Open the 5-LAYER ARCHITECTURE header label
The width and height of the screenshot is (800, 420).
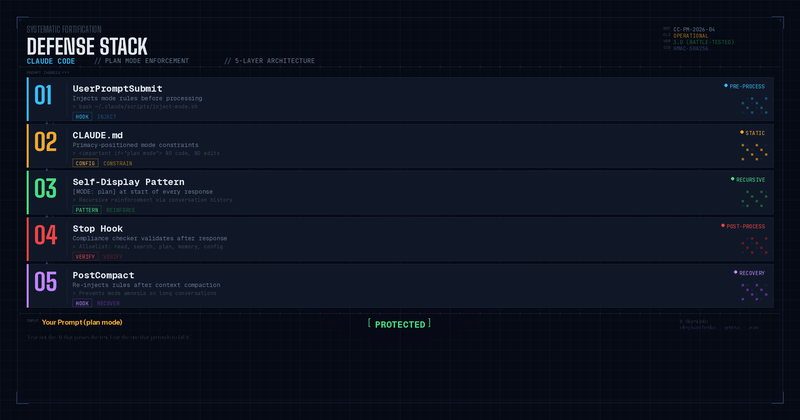[x=270, y=61]
